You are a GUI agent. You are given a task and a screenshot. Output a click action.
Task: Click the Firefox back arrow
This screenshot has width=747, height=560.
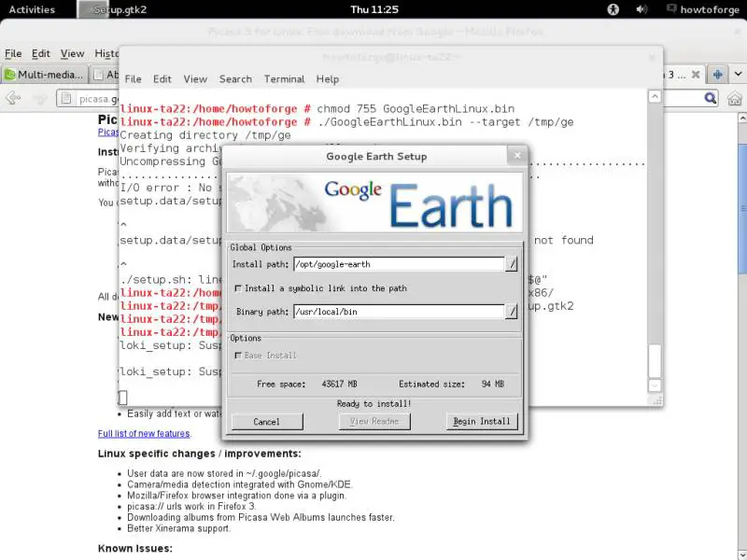click(13, 99)
